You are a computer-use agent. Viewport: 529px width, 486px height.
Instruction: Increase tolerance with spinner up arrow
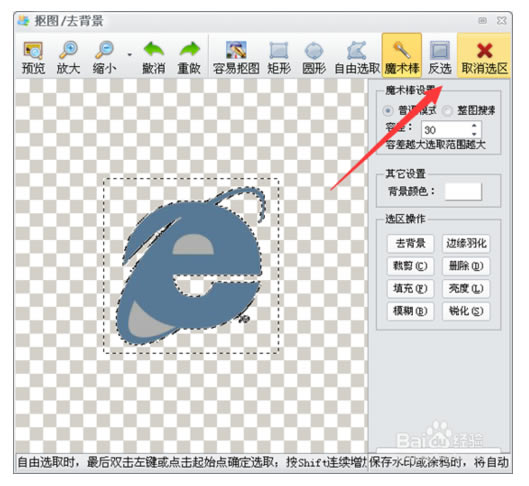point(474,125)
